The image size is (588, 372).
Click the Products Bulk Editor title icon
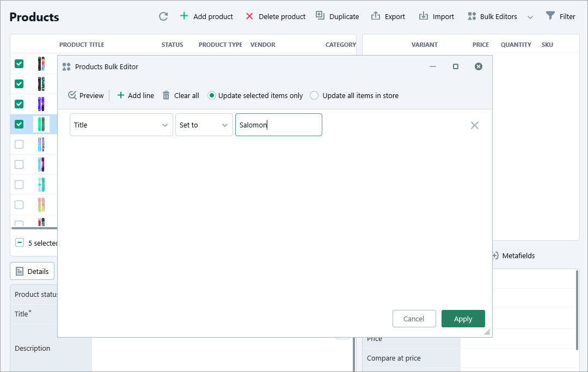click(x=66, y=67)
